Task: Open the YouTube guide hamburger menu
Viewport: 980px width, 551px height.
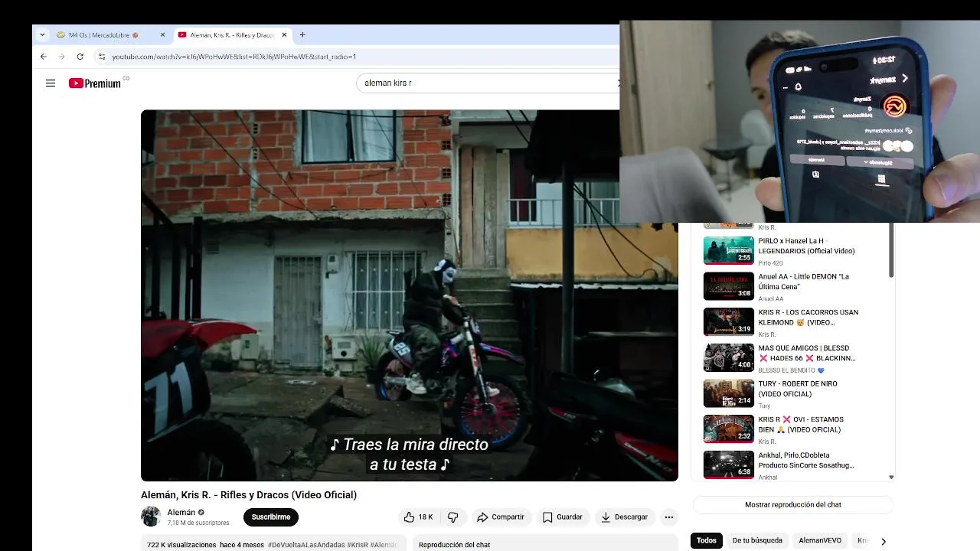Action: (51, 83)
